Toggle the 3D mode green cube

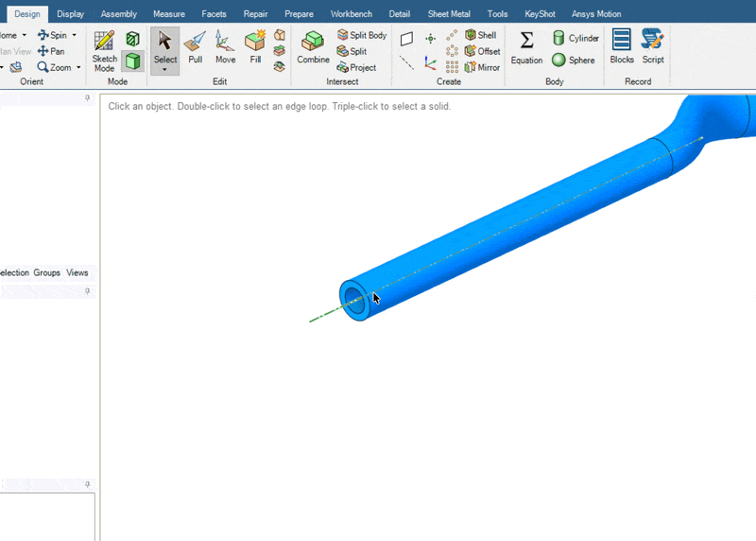pos(133,61)
